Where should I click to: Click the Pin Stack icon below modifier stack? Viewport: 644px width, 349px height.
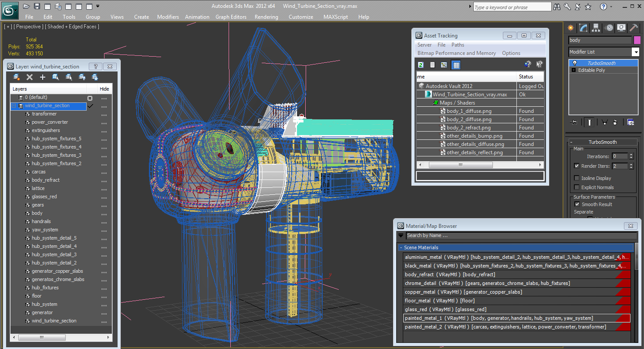coord(574,122)
